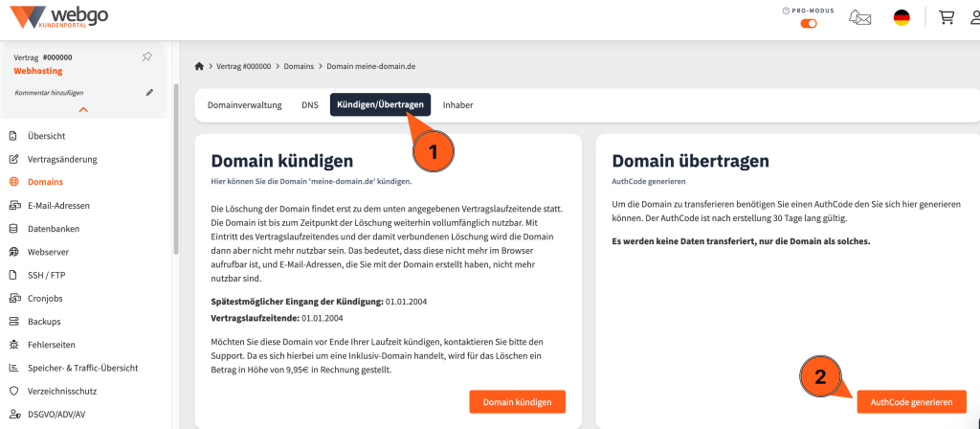Open Verzeichnisschutz in the sidebar
980x429 pixels.
(62, 391)
